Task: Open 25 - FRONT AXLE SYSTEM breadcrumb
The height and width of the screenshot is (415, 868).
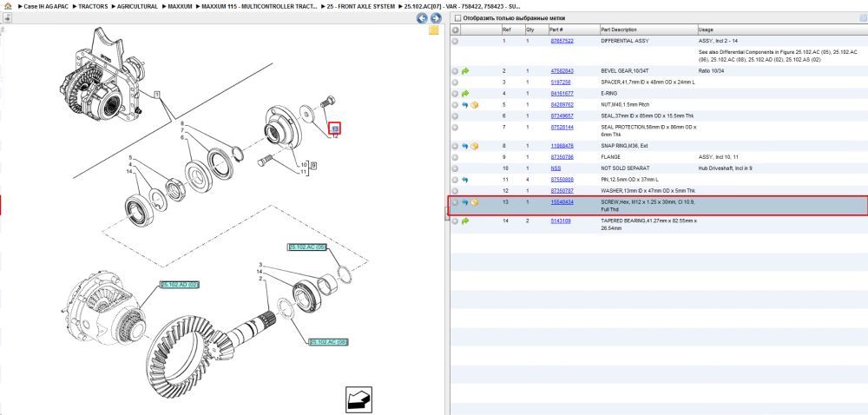Action: click(361, 6)
